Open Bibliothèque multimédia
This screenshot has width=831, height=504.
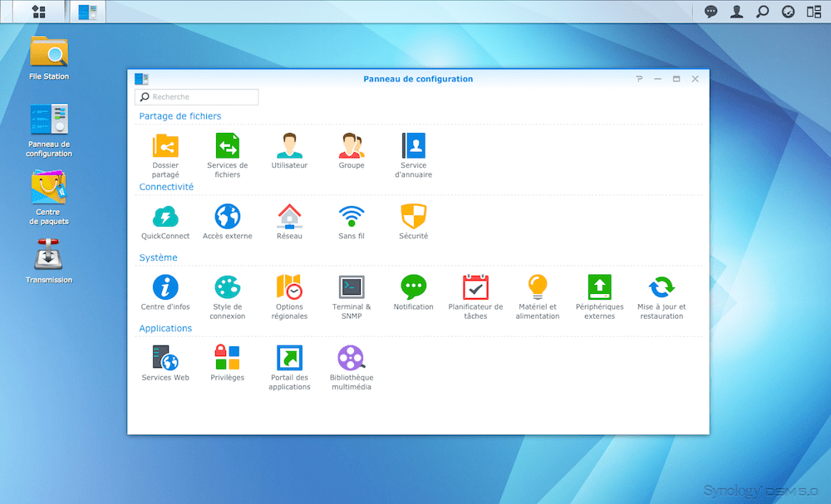[x=352, y=369]
